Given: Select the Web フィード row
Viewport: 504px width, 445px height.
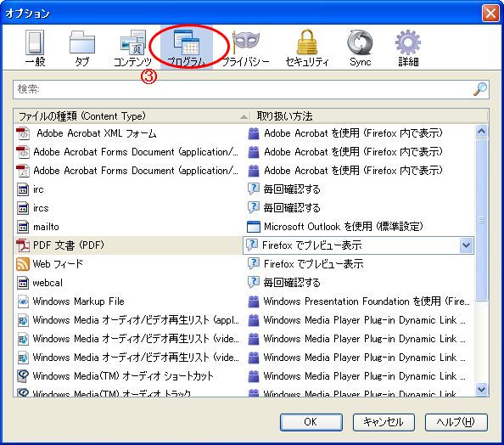Looking at the screenshot, I should tap(244, 264).
